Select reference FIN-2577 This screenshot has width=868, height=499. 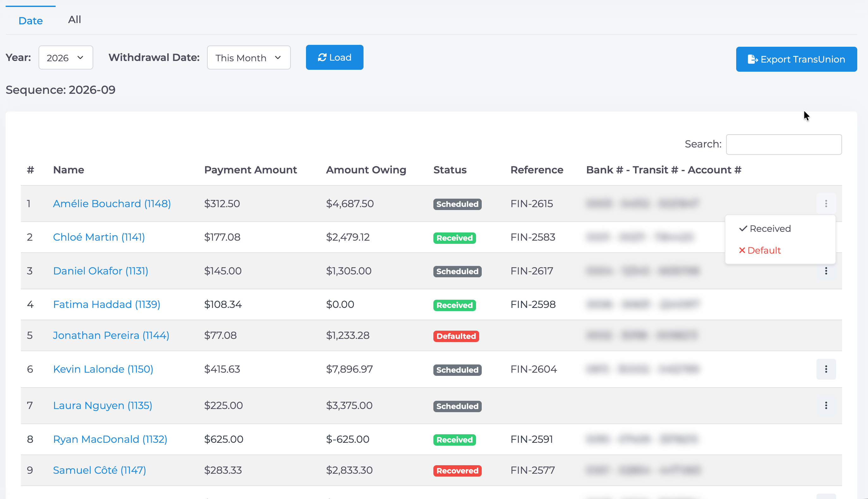click(533, 470)
